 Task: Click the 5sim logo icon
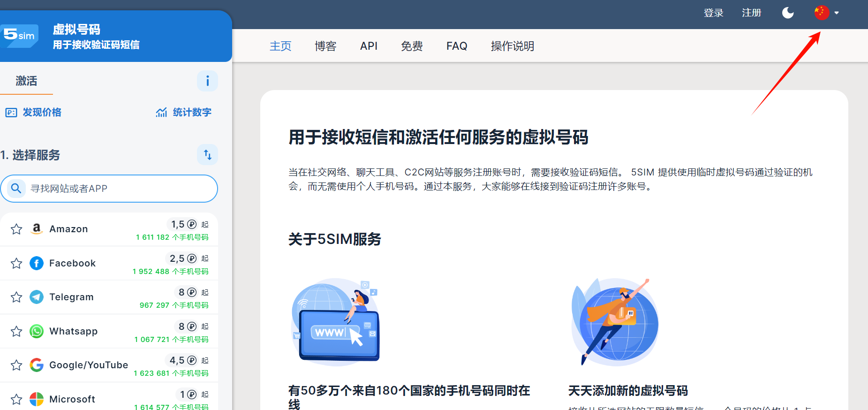(x=19, y=36)
